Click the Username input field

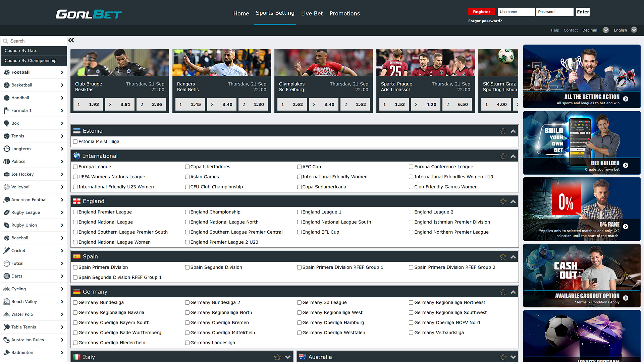pos(516,12)
